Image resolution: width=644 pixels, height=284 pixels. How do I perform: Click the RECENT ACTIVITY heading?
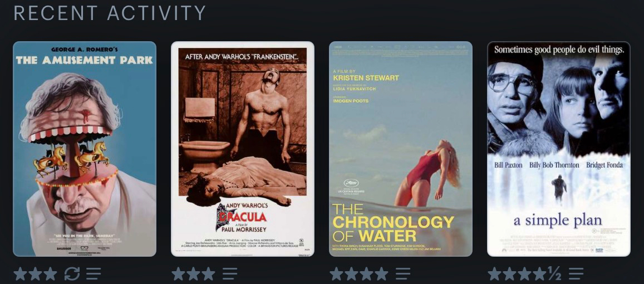110,13
